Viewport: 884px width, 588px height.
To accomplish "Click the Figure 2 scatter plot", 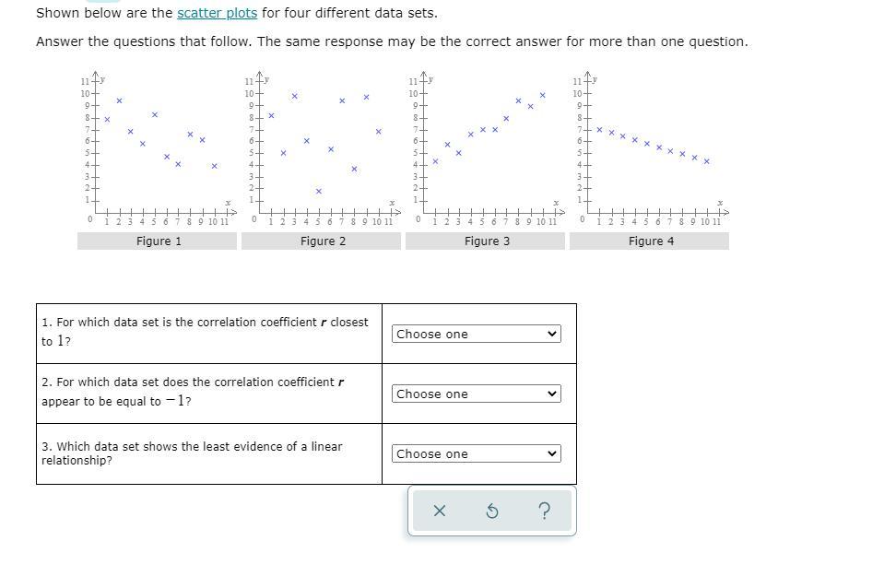I will coord(321,147).
